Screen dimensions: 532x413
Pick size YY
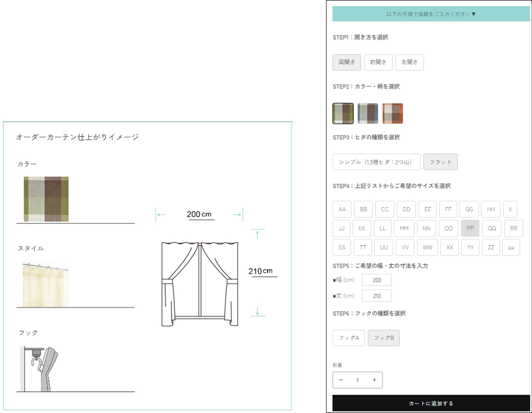click(470, 247)
